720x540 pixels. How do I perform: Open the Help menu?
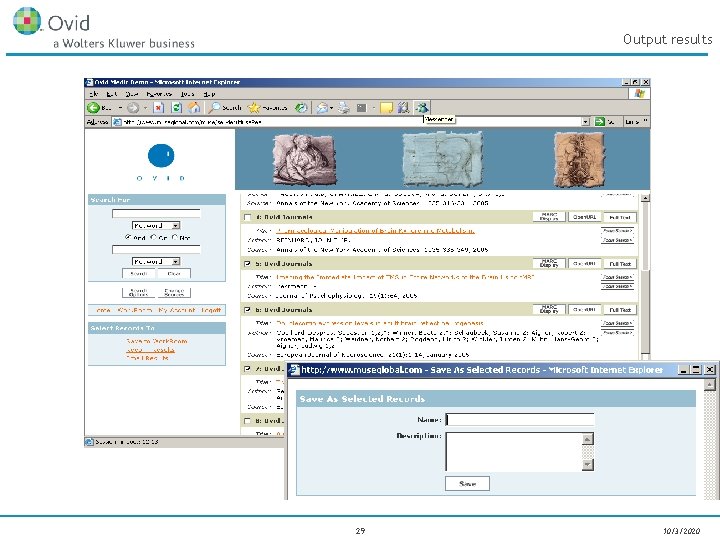click(x=209, y=94)
